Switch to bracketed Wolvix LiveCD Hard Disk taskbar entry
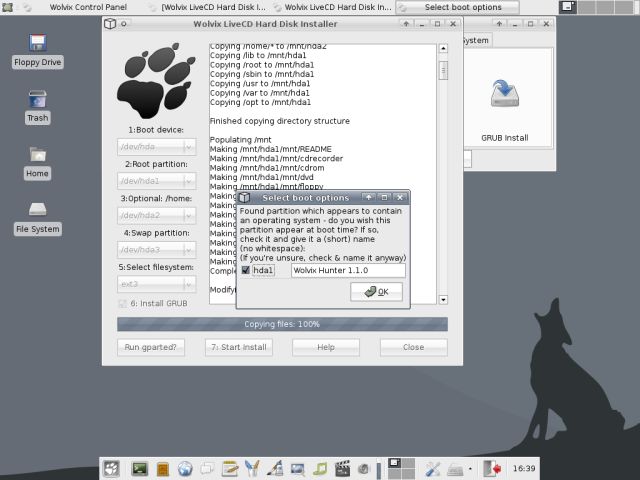 [207, 7]
